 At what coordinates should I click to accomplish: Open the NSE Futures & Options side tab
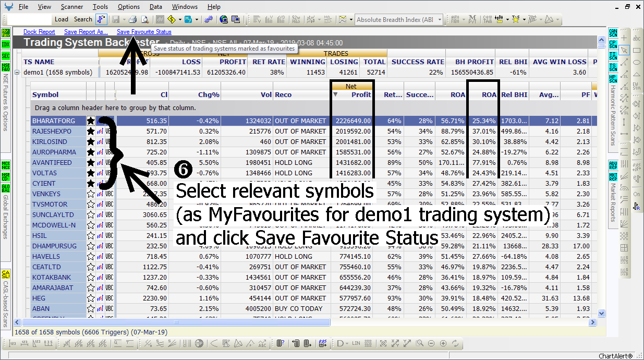point(5,102)
